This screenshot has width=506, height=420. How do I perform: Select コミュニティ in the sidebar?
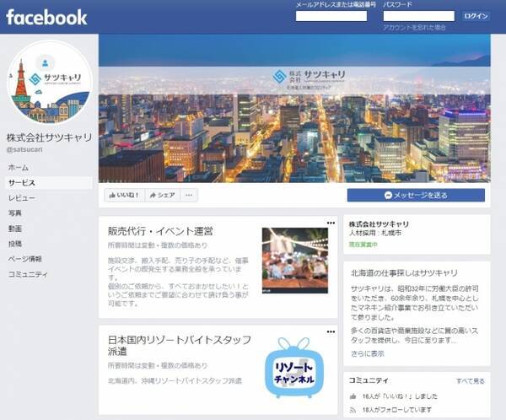tap(28, 274)
